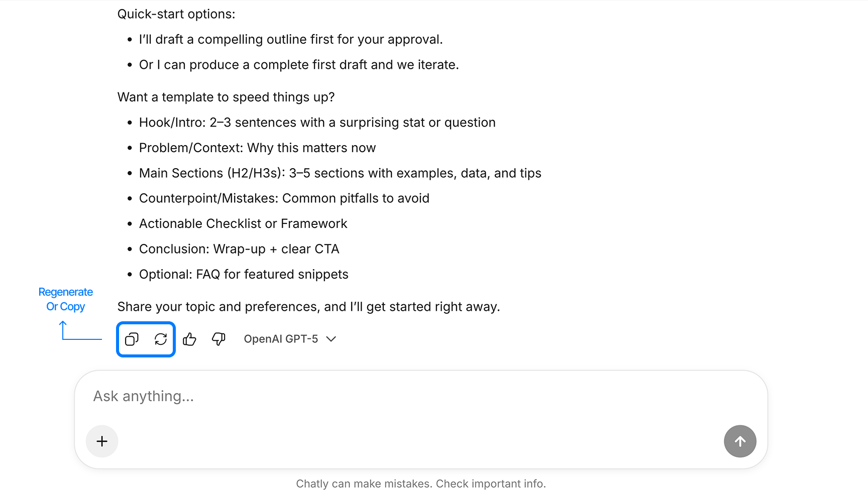The width and height of the screenshot is (868, 498).
Task: Click the "Optional: FAQ for featured snippets" bullet
Action: click(244, 275)
